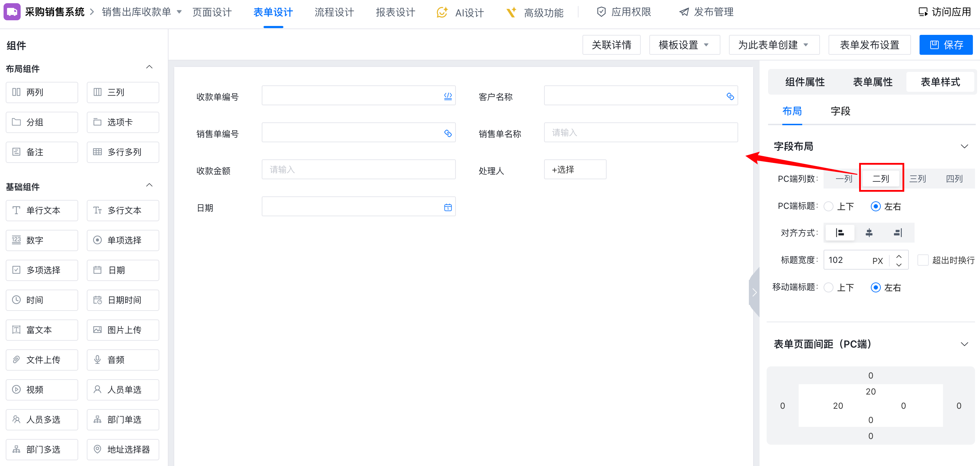This screenshot has height=466, width=980.
Task: Increase 标题宽度 with the up stepper arrow
Action: click(899, 256)
